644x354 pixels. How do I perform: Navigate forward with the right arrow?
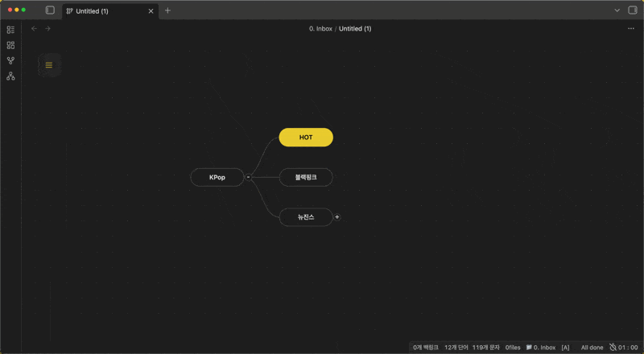pyautogui.click(x=47, y=28)
